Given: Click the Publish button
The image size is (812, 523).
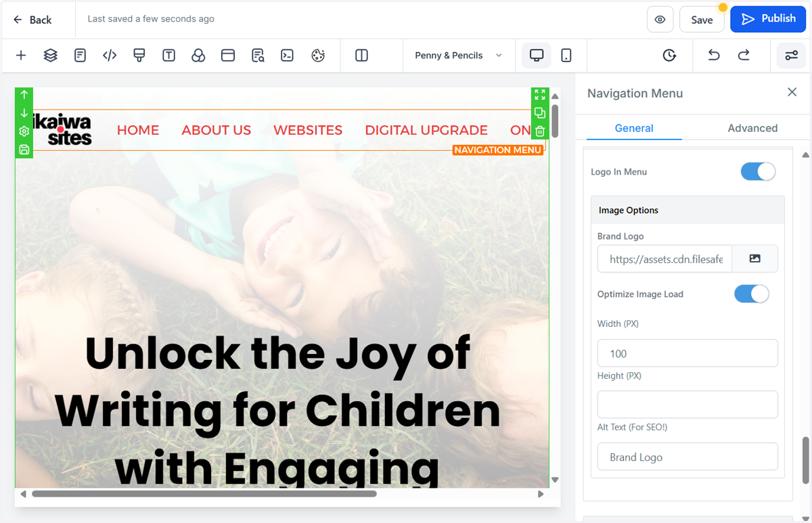Looking at the screenshot, I should [768, 19].
